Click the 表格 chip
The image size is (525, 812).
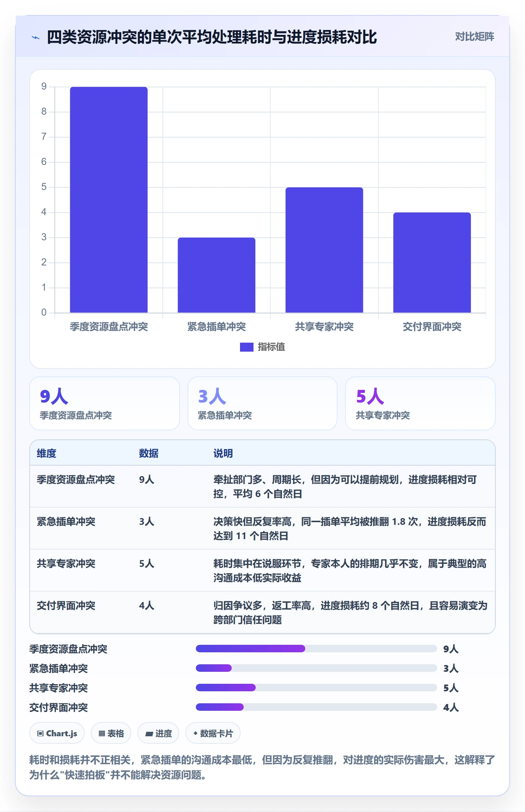click(x=111, y=733)
